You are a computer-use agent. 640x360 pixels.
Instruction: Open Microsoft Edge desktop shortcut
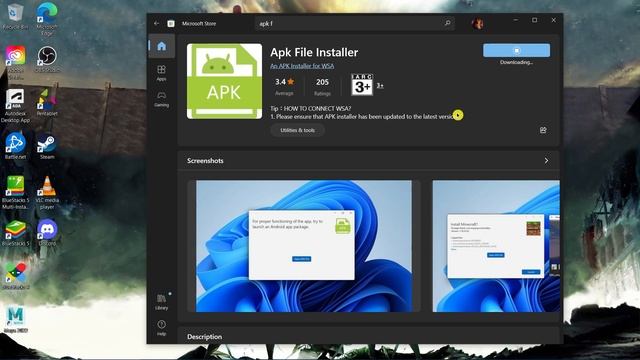tap(47, 19)
